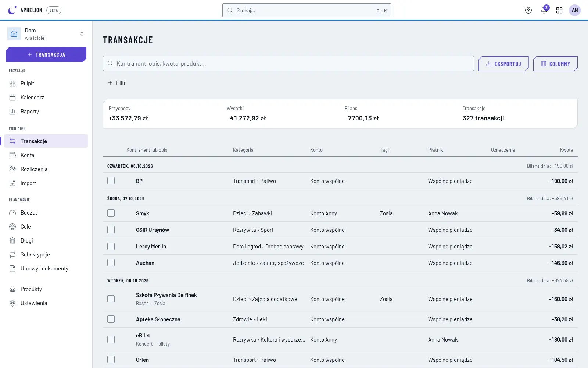
Task: Open the AN user avatar menu
Action: pos(575,10)
